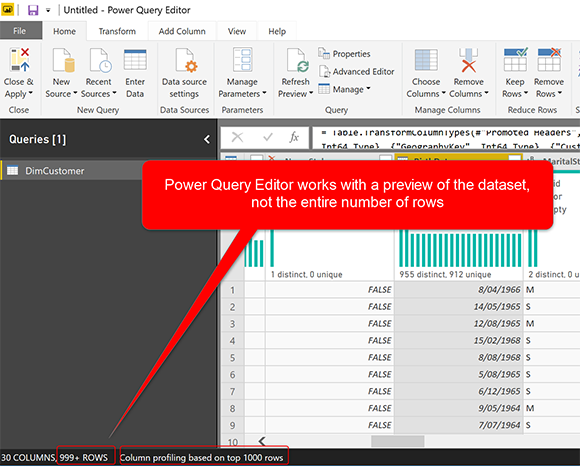580x466 pixels.
Task: Click the Keep Rows icon
Action: click(515, 60)
